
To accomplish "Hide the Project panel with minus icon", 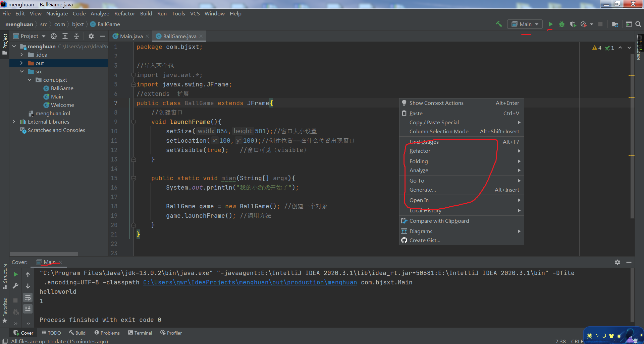I will (x=103, y=36).
